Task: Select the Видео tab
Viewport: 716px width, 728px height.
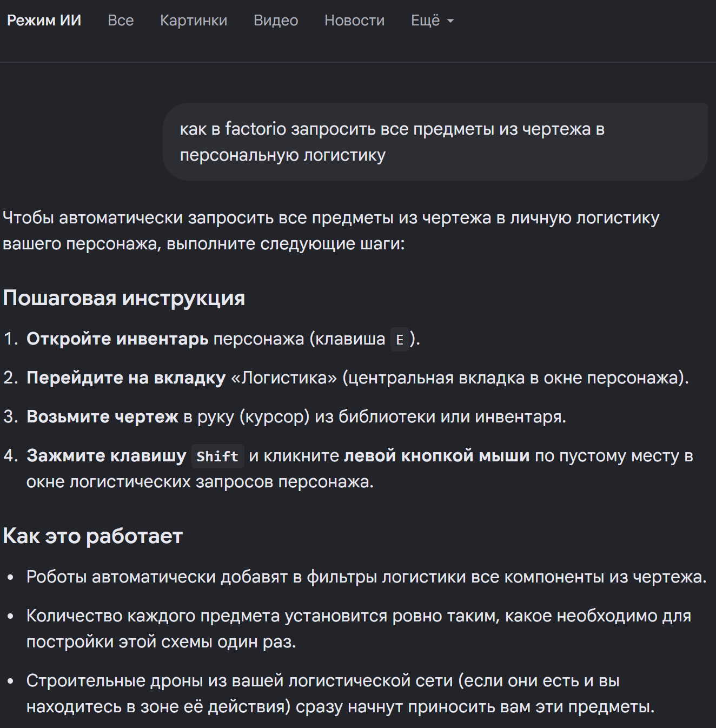Action: pos(276,21)
